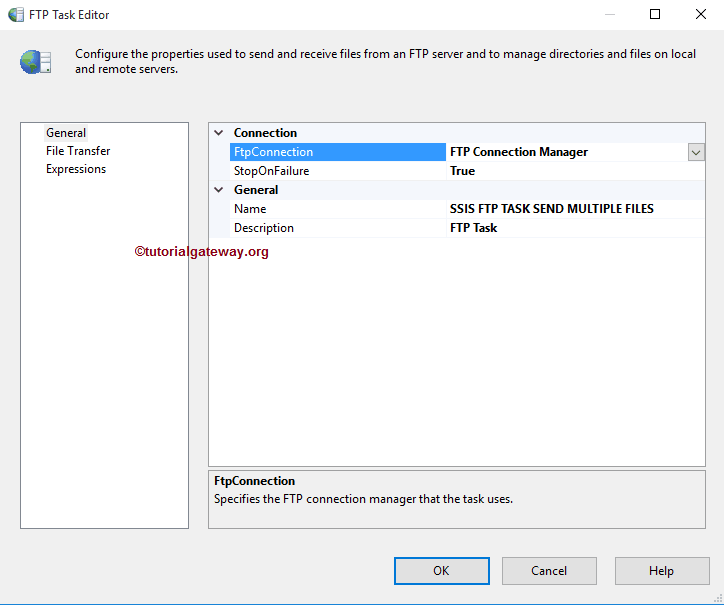Click the StopOnFailure value True
Screen dimensions: 724x605
[463, 171]
